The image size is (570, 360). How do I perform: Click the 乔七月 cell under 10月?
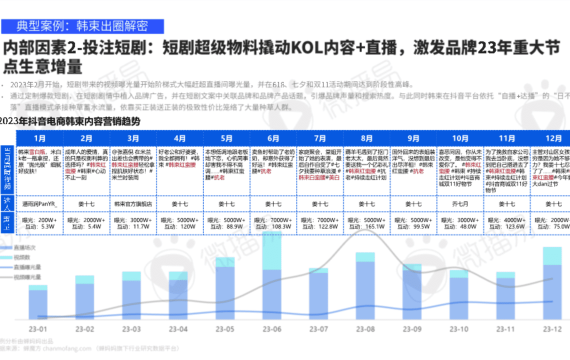point(460,204)
